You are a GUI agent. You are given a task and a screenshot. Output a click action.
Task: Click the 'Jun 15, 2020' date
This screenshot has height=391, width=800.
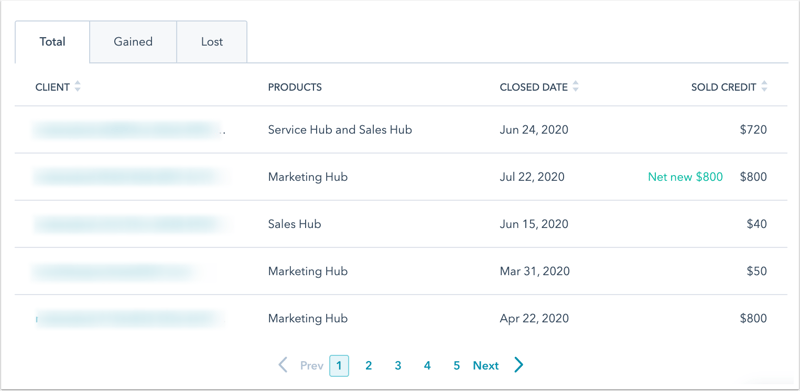pyautogui.click(x=534, y=224)
